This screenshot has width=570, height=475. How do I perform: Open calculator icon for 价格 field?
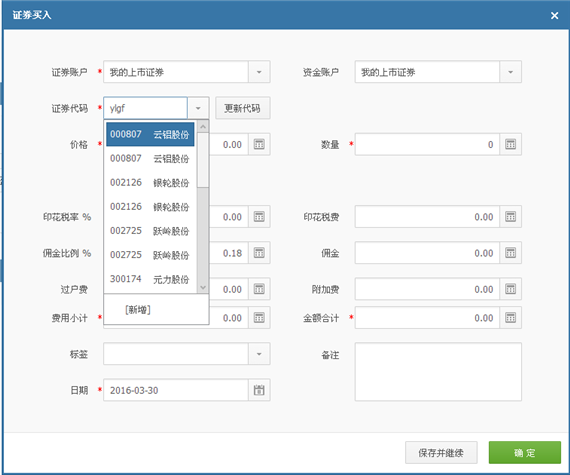(x=259, y=144)
